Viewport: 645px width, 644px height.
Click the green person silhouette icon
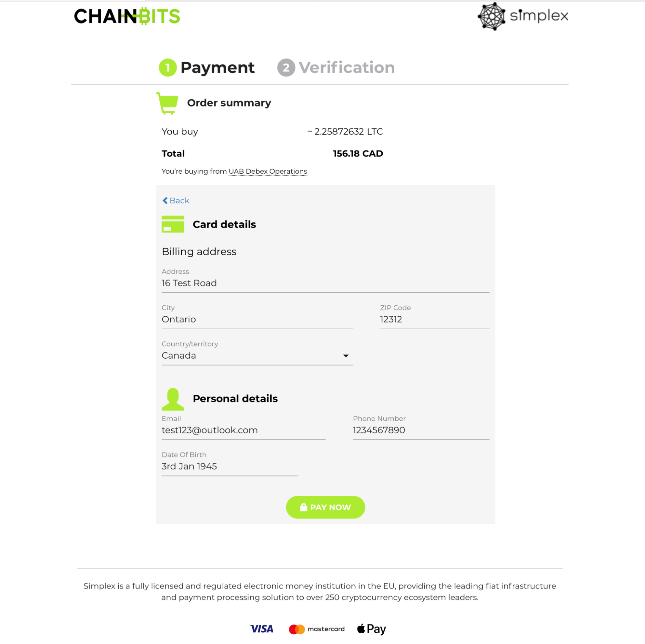(x=173, y=399)
